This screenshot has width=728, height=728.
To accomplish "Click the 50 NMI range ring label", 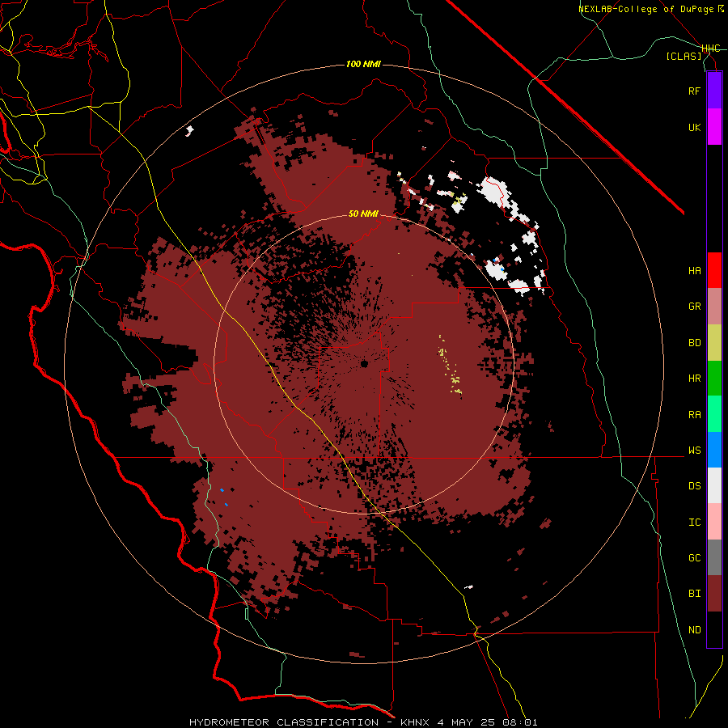I will click(363, 214).
